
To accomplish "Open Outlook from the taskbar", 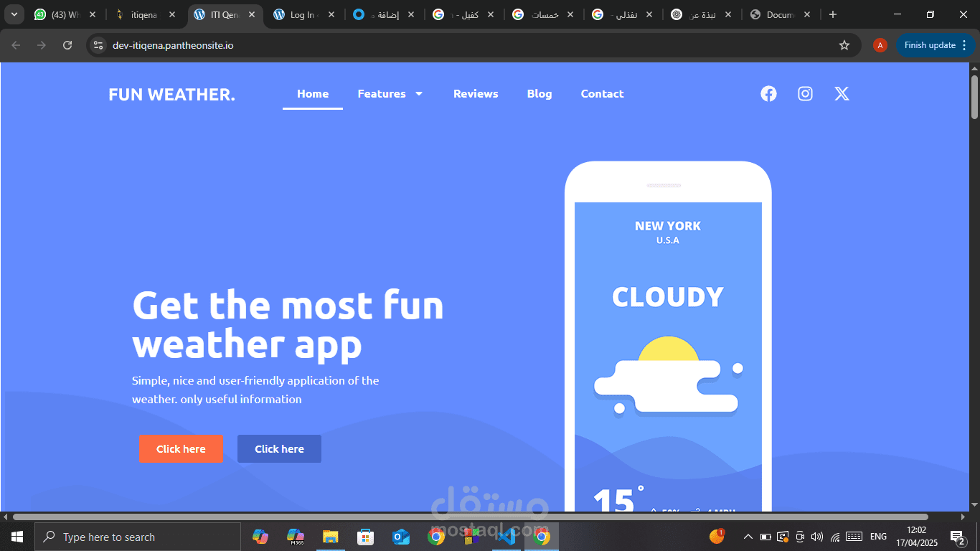I will (x=400, y=537).
